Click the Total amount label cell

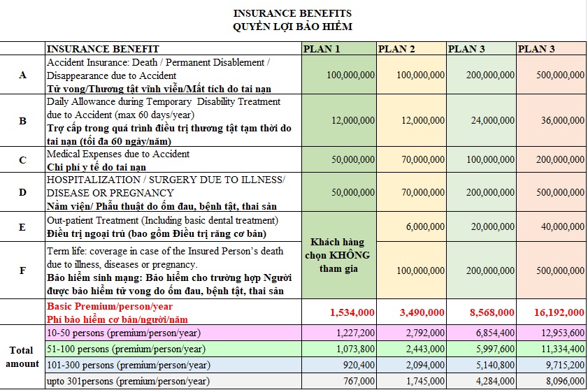[x=22, y=356]
